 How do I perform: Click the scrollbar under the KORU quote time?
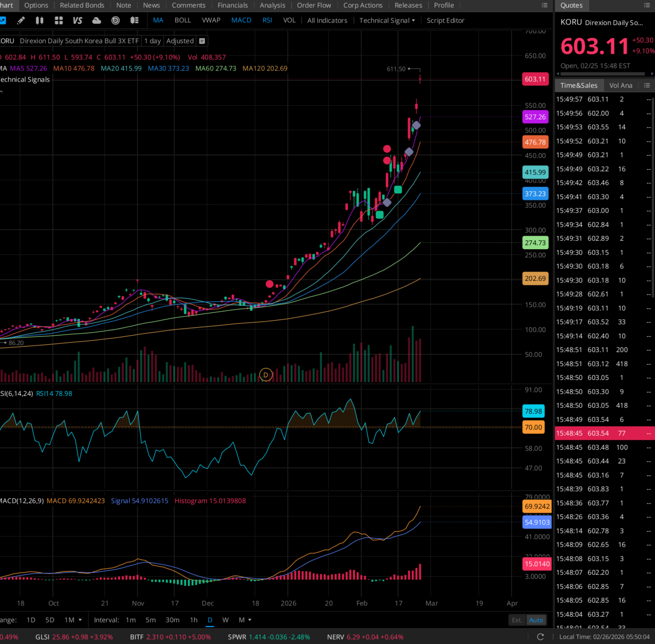[x=603, y=74]
